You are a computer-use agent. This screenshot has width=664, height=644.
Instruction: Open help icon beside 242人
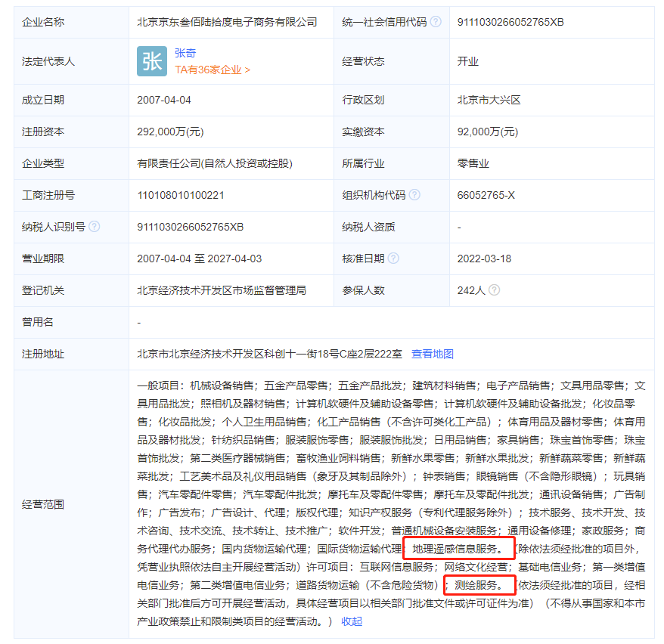494,289
